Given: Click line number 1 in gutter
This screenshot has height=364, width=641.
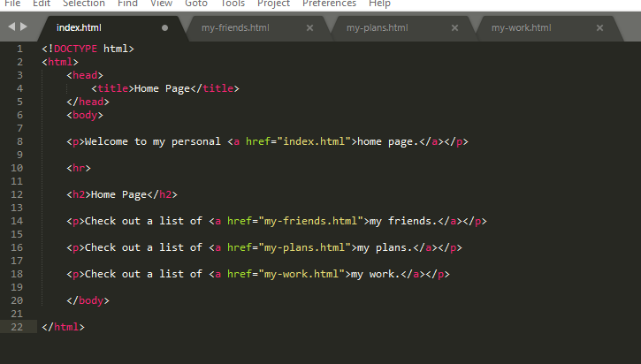Looking at the screenshot, I should (x=19, y=49).
